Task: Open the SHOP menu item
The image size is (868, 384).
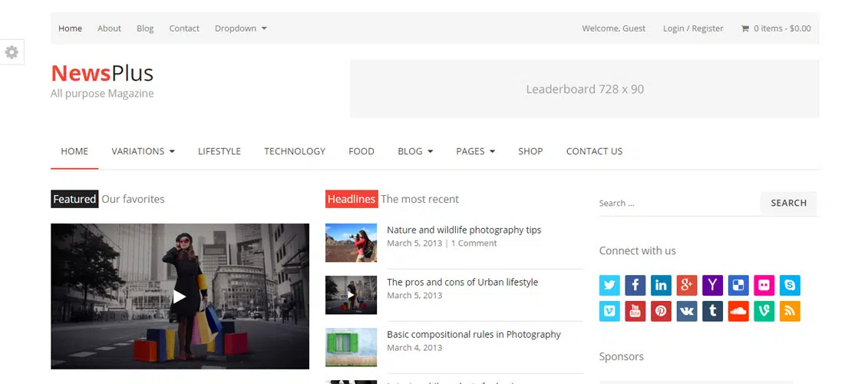Action: pos(530,151)
